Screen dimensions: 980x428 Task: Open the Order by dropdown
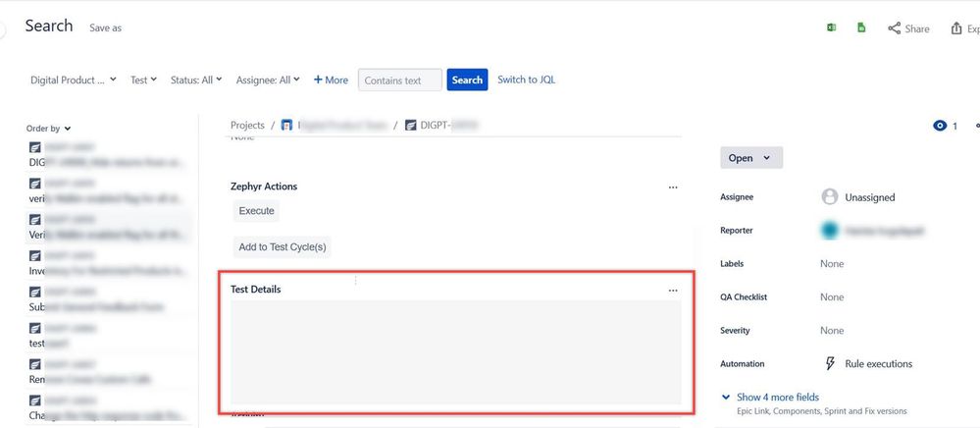coord(48,129)
